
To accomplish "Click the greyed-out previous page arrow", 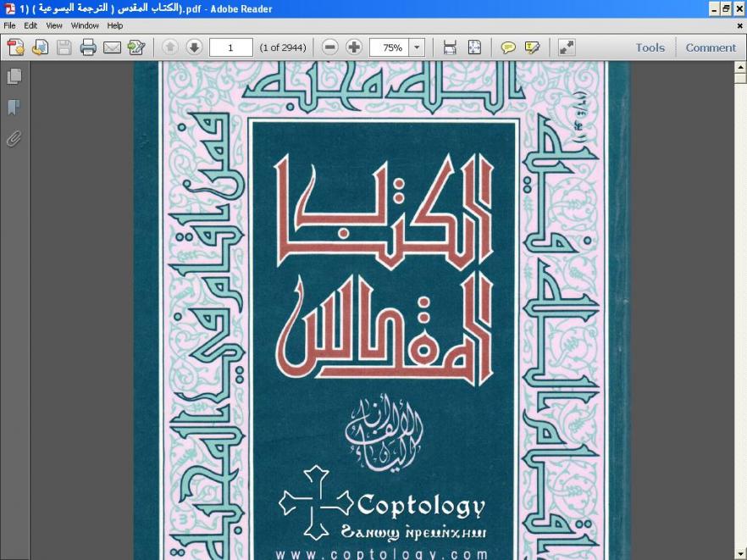I will [x=170, y=47].
